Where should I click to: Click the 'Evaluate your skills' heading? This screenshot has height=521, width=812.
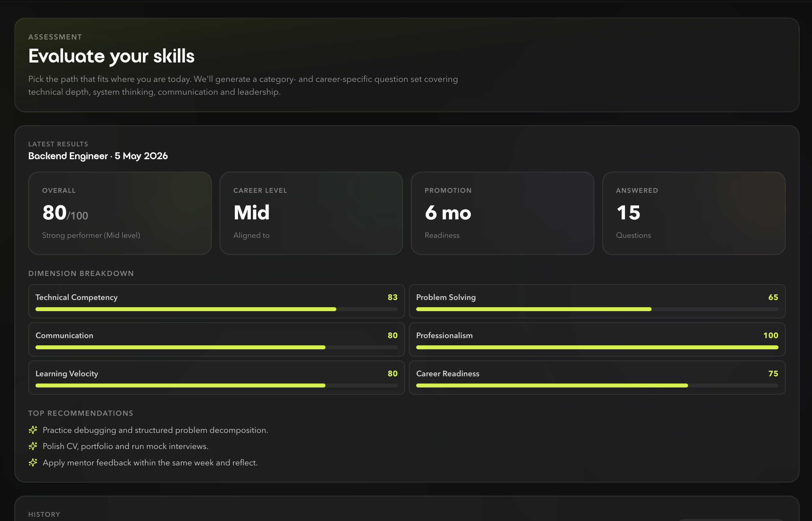tap(111, 57)
